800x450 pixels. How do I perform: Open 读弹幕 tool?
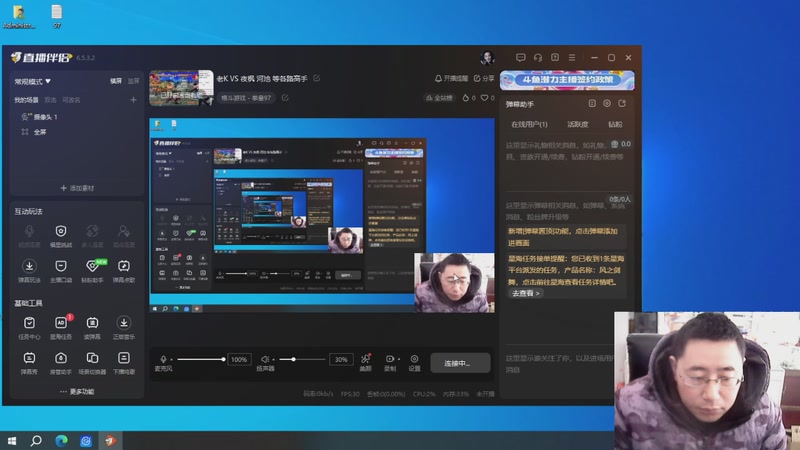coord(92,328)
